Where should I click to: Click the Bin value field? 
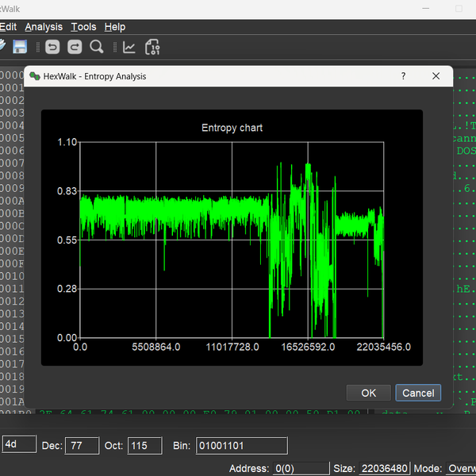(x=241, y=445)
